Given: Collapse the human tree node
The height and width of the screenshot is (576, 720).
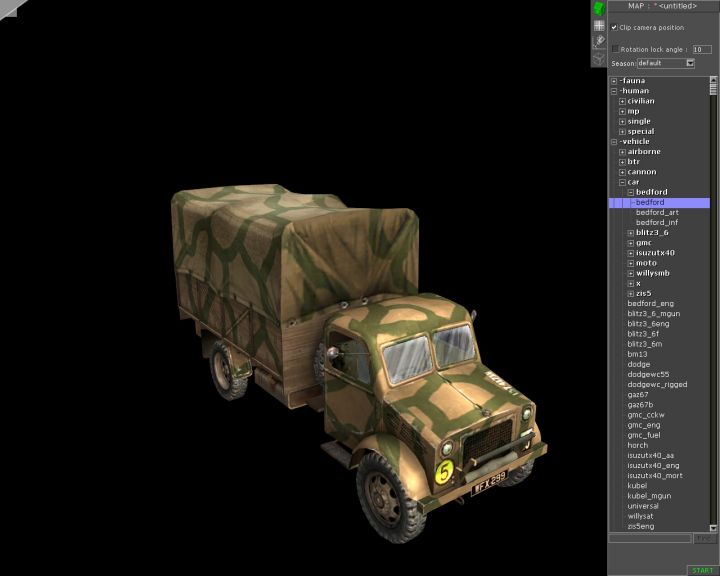Looking at the screenshot, I should pos(614,91).
